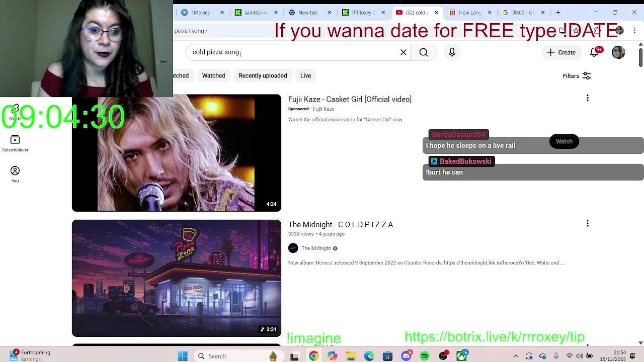Click the Create button
This screenshot has width=644, height=362.
(561, 52)
